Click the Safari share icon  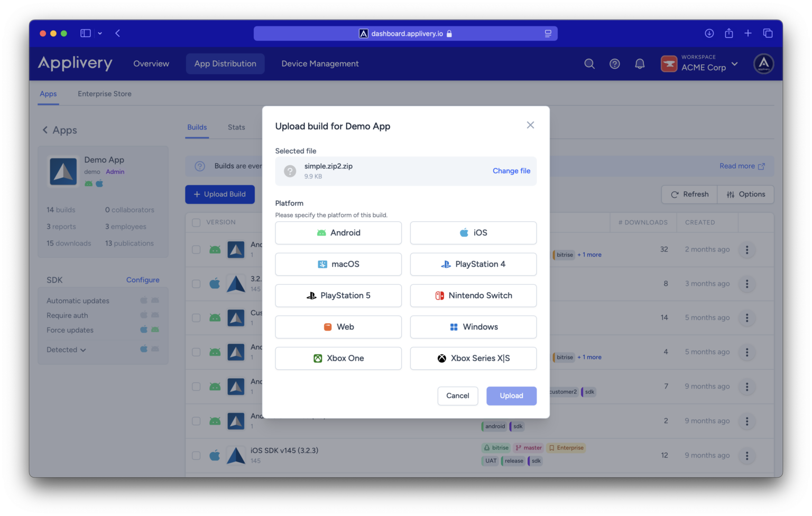tap(729, 33)
